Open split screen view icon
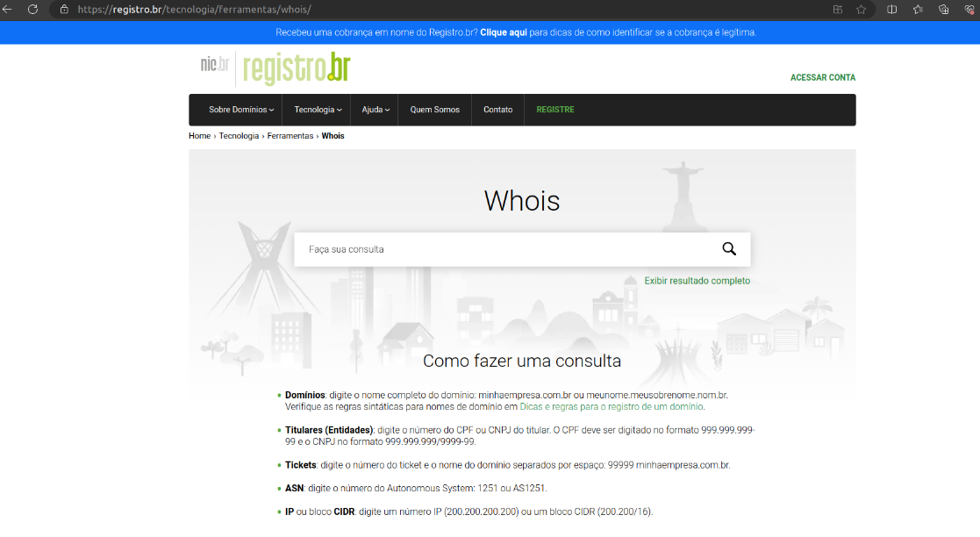The height and width of the screenshot is (537, 980). [892, 10]
